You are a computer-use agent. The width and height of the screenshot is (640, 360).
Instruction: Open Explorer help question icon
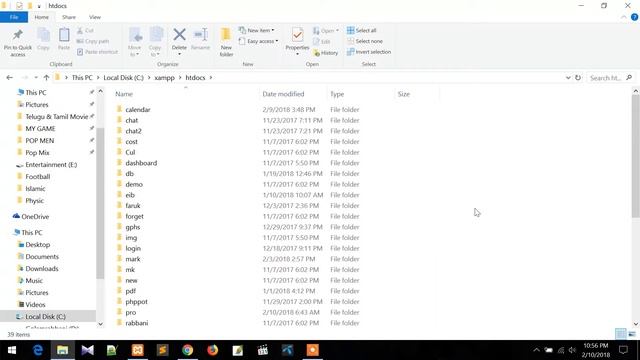[634, 17]
